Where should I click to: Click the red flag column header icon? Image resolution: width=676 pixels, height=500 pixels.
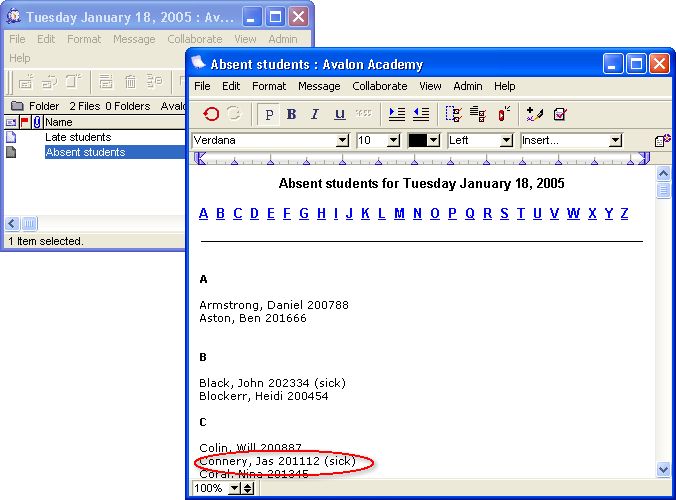point(25,122)
